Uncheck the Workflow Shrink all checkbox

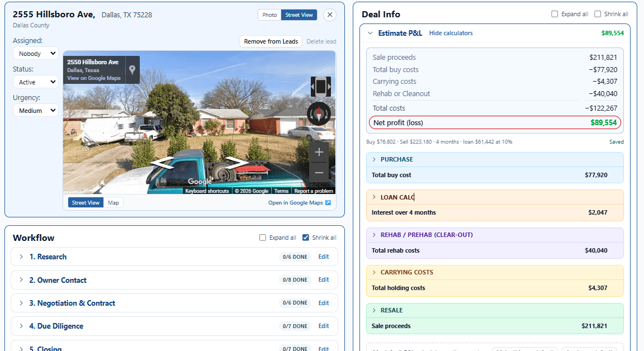[306, 238]
